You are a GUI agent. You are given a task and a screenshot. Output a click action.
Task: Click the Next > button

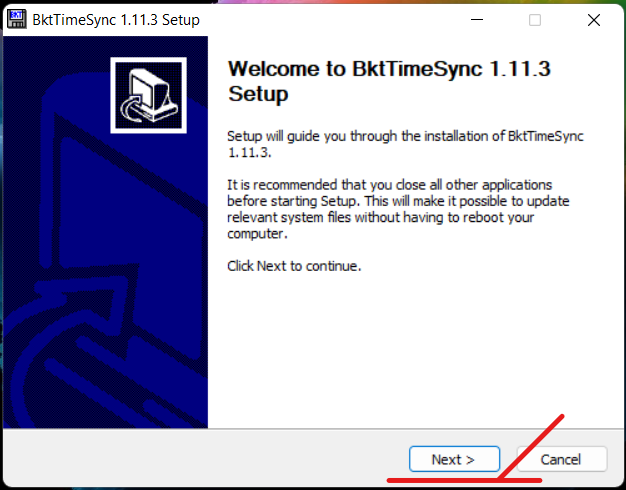pos(454,459)
